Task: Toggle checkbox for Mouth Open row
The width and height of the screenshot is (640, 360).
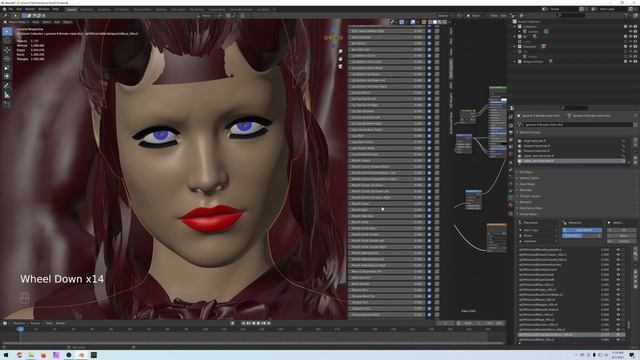Action: coord(429,210)
